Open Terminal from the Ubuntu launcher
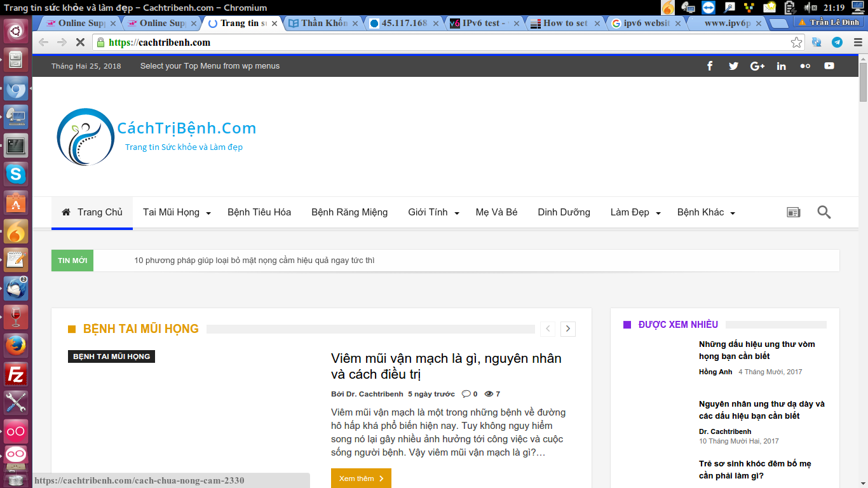This screenshot has width=868, height=488. (16, 145)
